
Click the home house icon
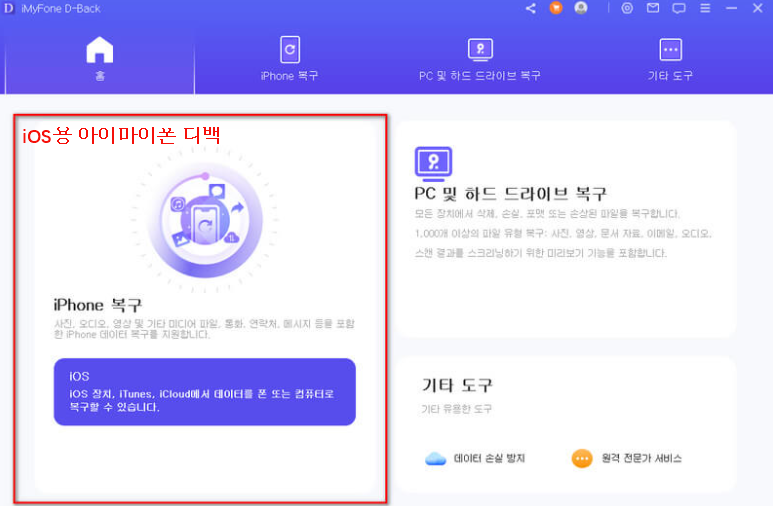click(x=100, y=50)
